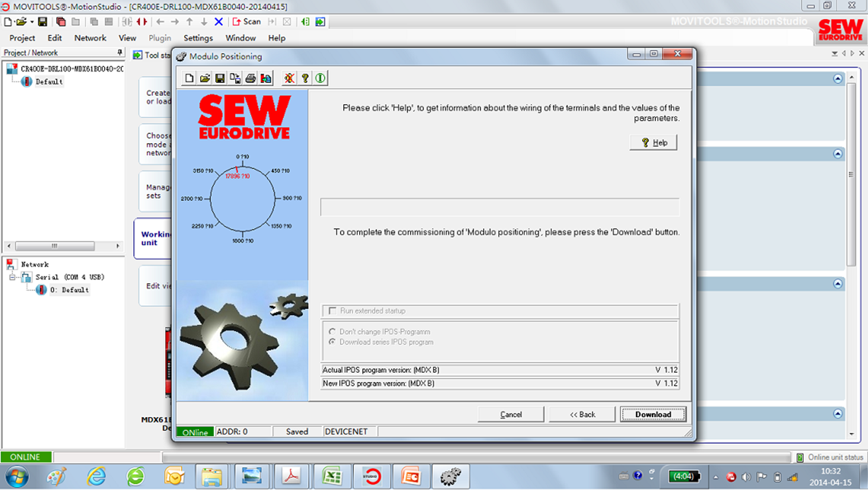Viewport: 868px width, 492px height.
Task: Toggle the Run extended startup checkbox
Action: tap(333, 310)
